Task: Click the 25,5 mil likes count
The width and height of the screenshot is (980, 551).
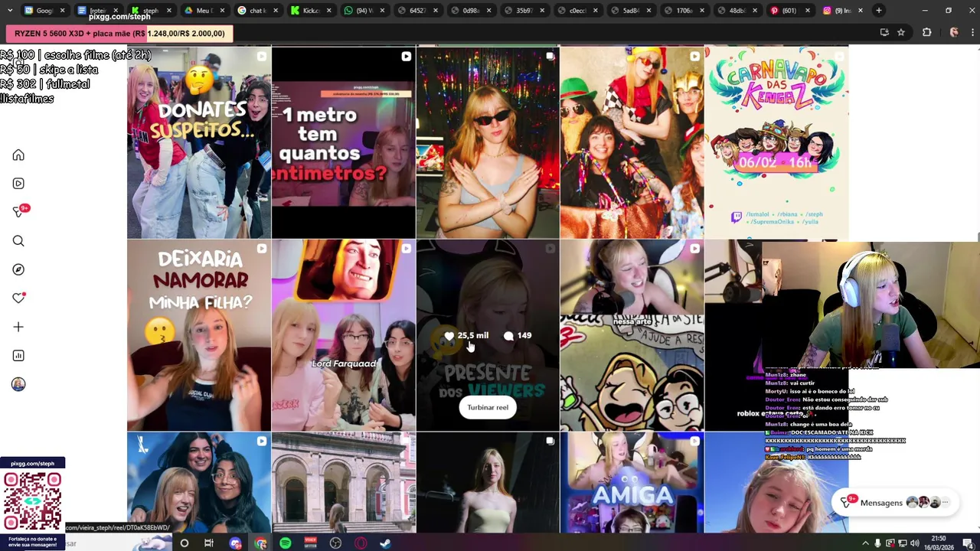Action: 465,335
